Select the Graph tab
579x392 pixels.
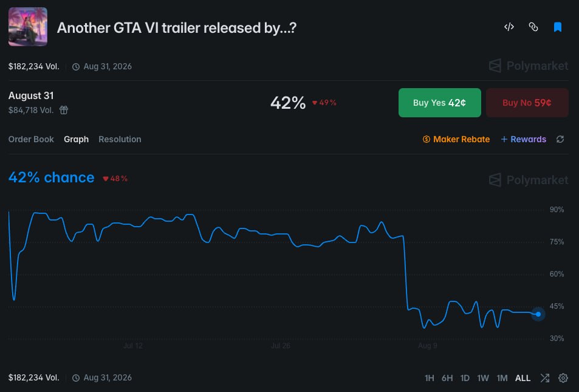click(76, 139)
